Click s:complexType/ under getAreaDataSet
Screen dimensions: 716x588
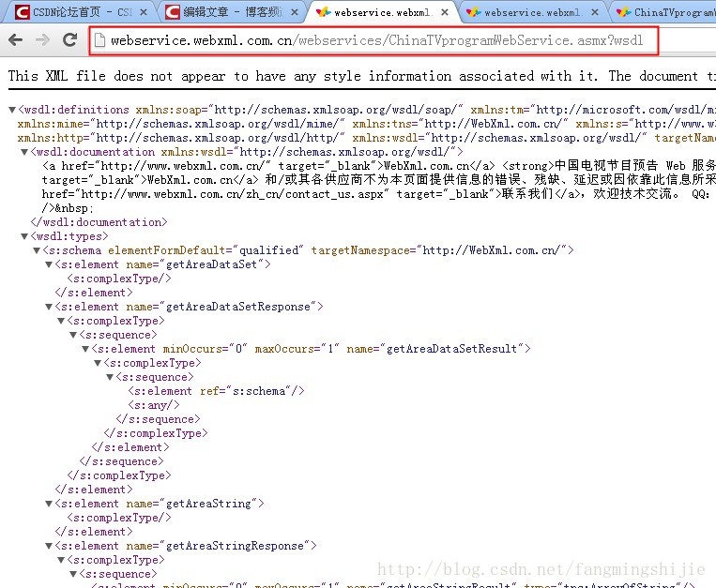[x=119, y=279]
